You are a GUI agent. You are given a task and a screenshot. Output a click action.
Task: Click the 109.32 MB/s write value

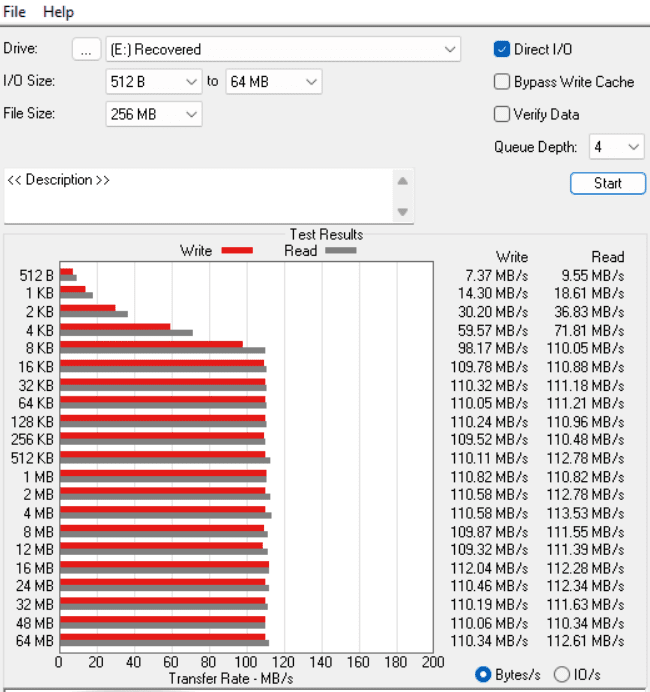click(489, 550)
